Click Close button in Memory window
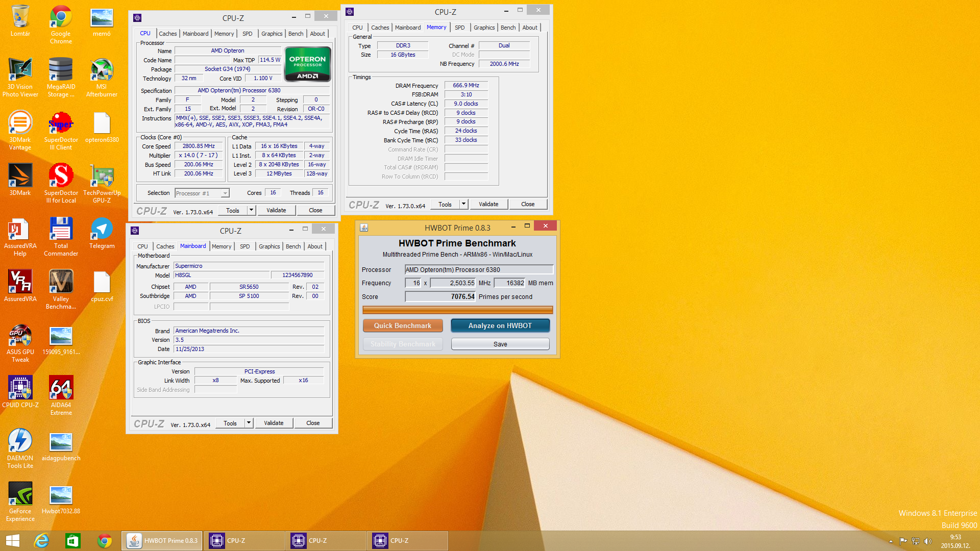Image resolution: width=980 pixels, height=551 pixels. click(528, 204)
